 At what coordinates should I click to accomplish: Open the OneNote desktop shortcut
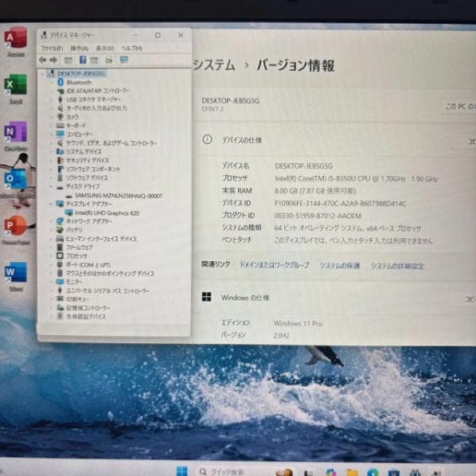click(15, 136)
